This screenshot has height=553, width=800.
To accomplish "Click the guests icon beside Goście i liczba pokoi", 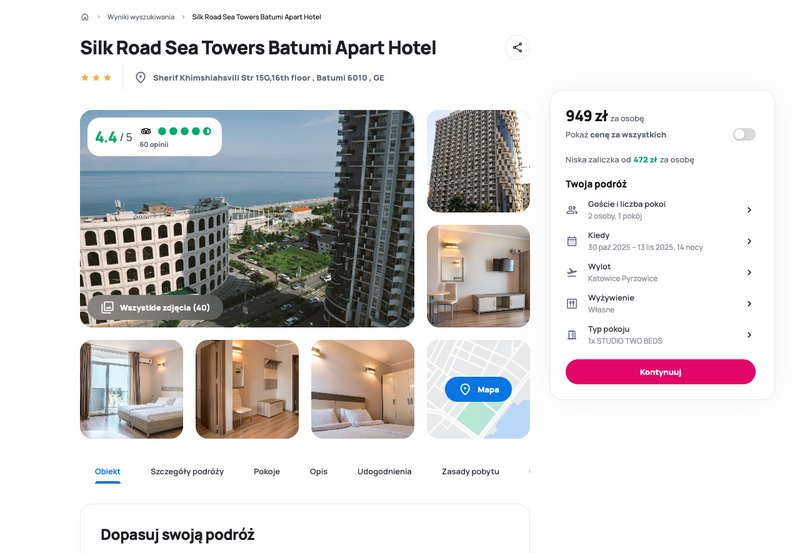I will [572, 210].
